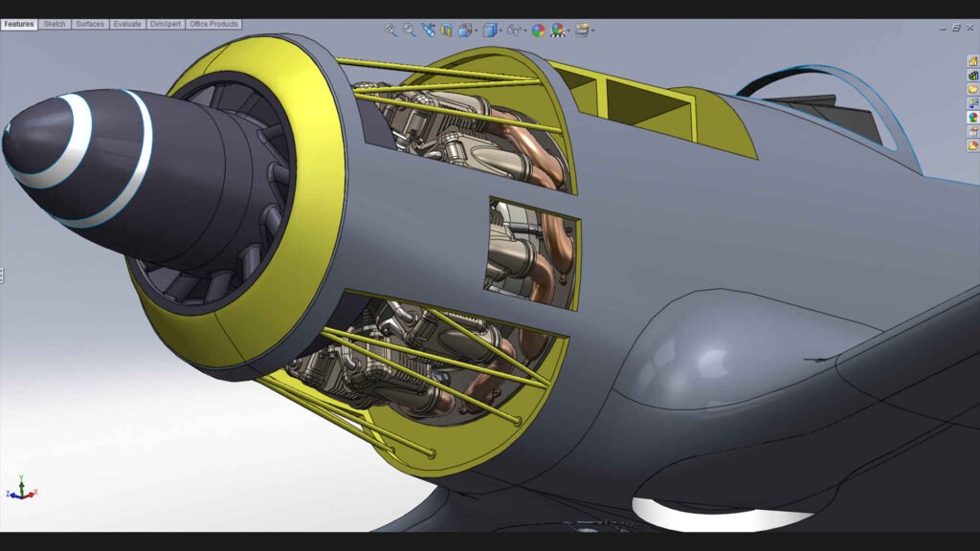The height and width of the screenshot is (551, 980).
Task: Go to the Surfaces tab
Action: [90, 24]
